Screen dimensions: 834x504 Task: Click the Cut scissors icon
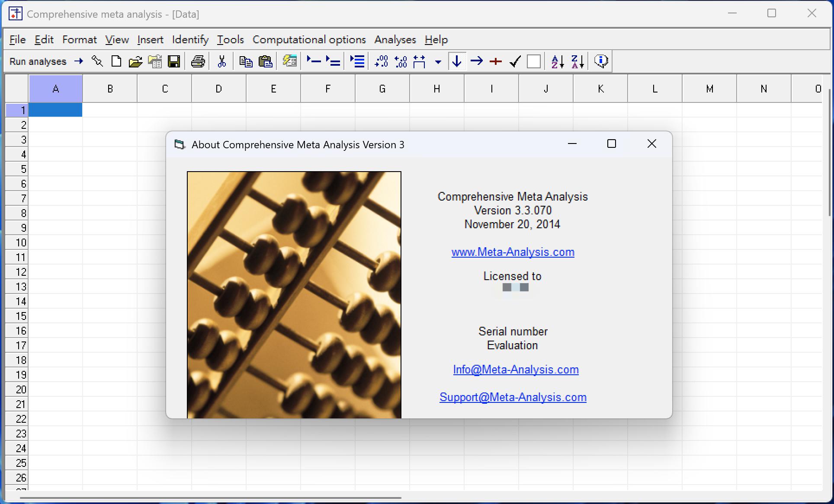coord(222,61)
